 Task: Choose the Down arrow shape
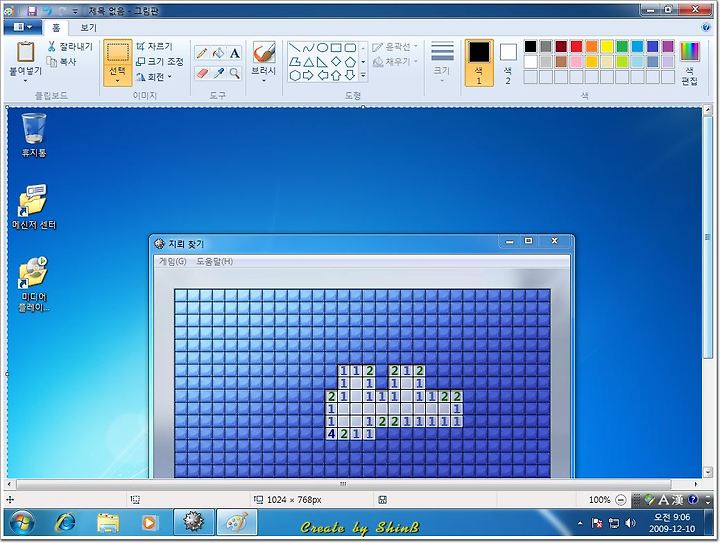click(350, 75)
